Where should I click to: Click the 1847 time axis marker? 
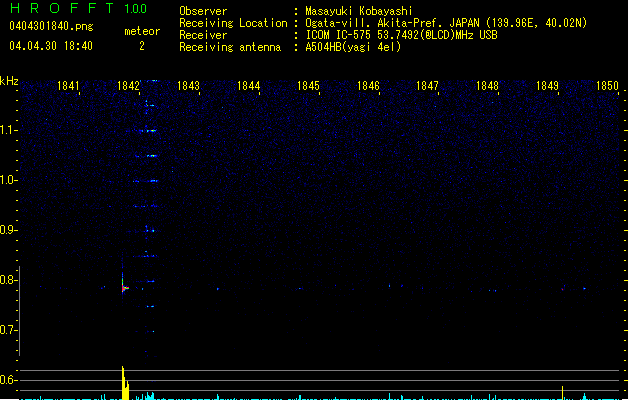[x=427, y=86]
